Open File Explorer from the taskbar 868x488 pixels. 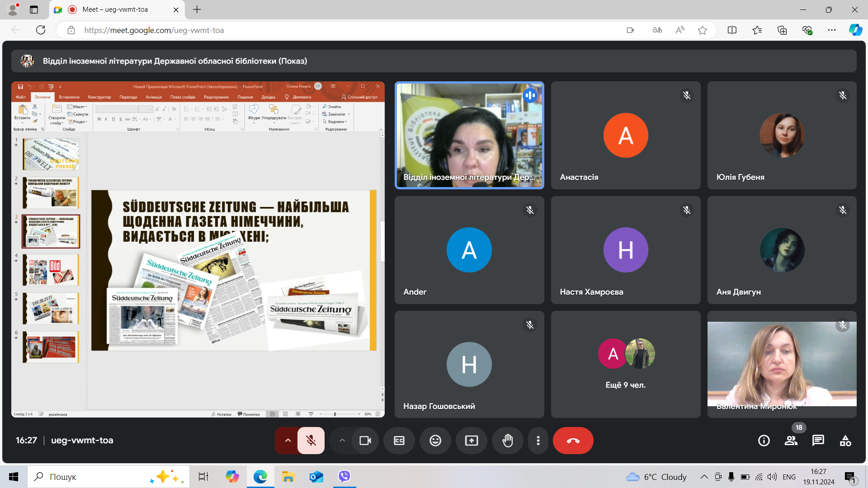coord(288,477)
